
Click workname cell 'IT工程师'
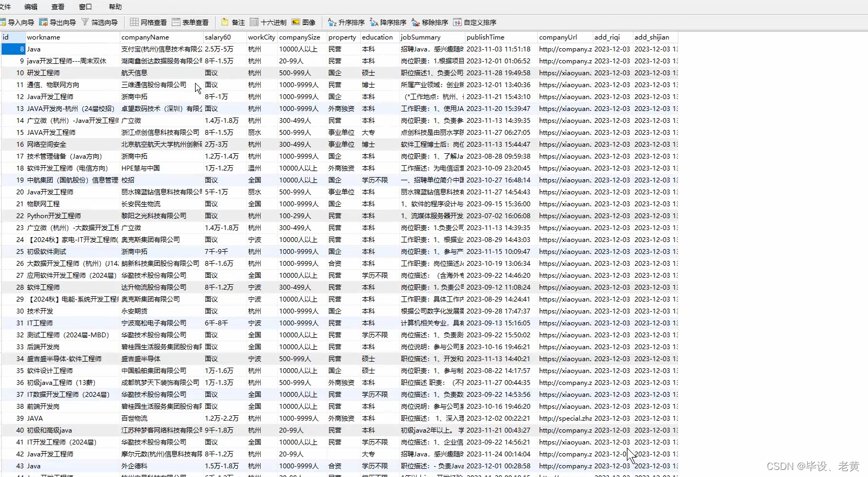pyautogui.click(x=73, y=323)
